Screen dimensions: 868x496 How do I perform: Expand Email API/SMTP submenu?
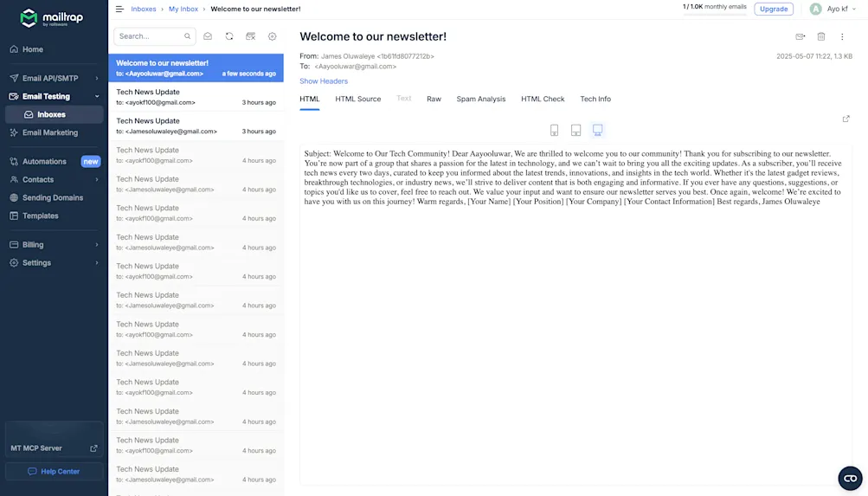tap(97, 79)
